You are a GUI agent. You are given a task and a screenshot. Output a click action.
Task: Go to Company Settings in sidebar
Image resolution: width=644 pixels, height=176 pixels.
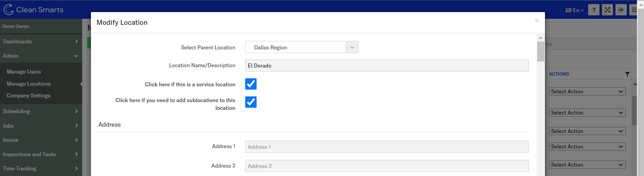tap(29, 96)
